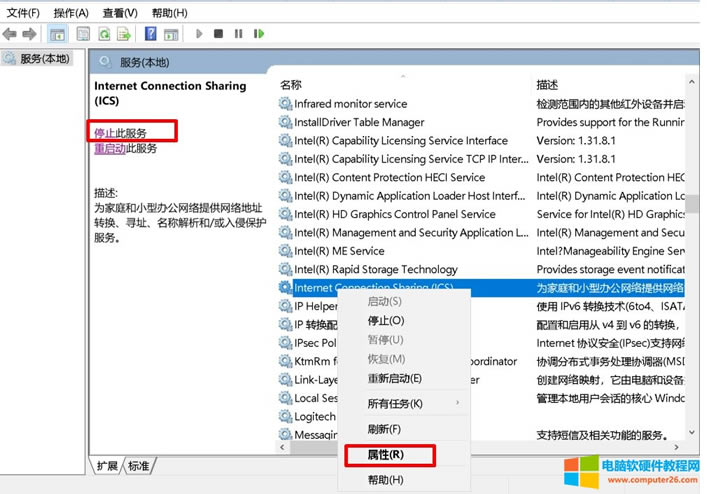Click gear icon of Internet Connection Sharing row
707x494 pixels.
[285, 288]
